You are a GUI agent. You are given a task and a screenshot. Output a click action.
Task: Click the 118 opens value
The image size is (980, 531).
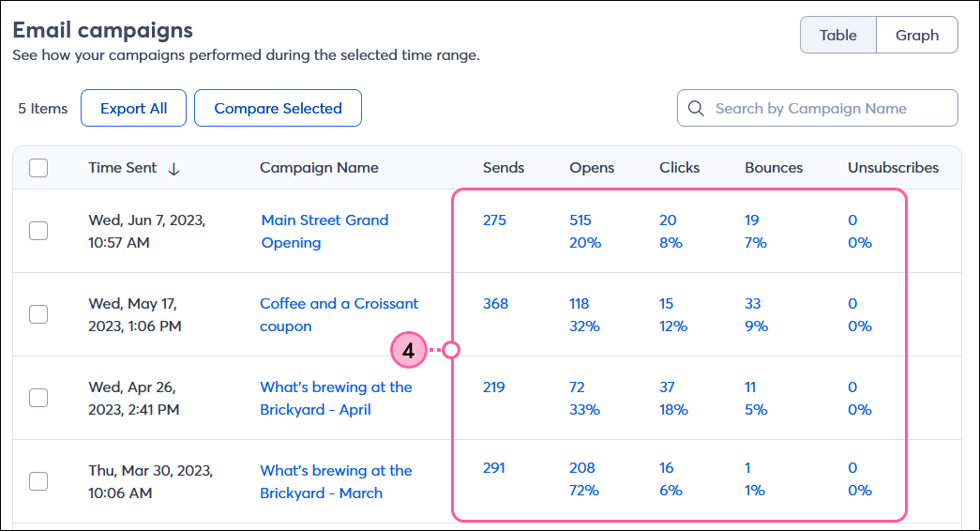(x=580, y=303)
